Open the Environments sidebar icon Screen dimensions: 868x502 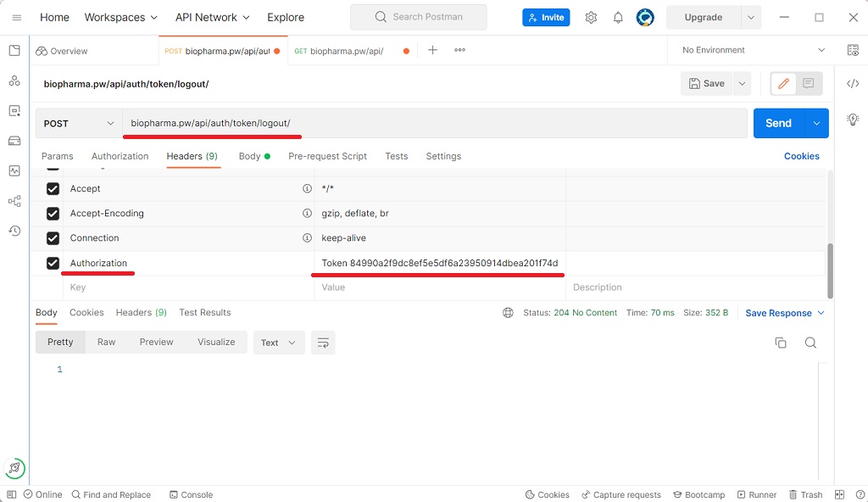pyautogui.click(x=14, y=111)
